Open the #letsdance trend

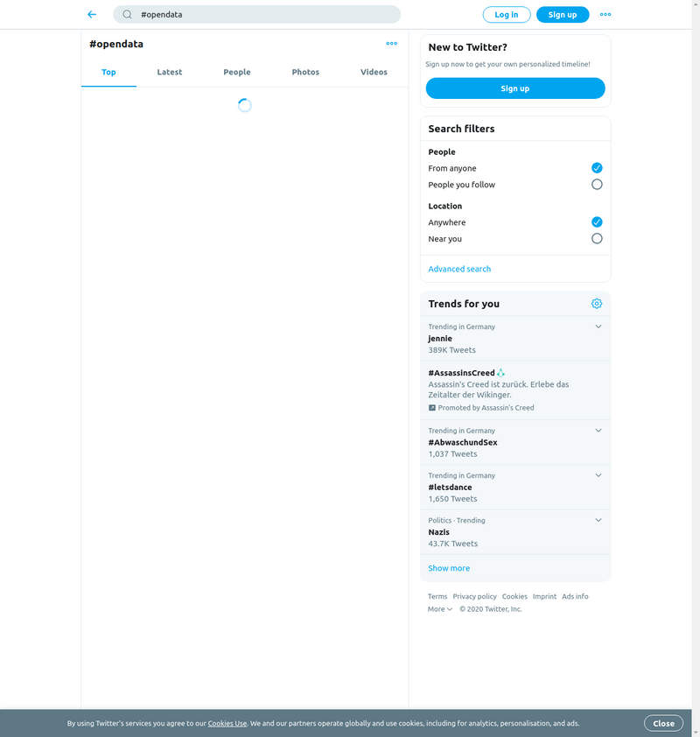[x=515, y=487]
